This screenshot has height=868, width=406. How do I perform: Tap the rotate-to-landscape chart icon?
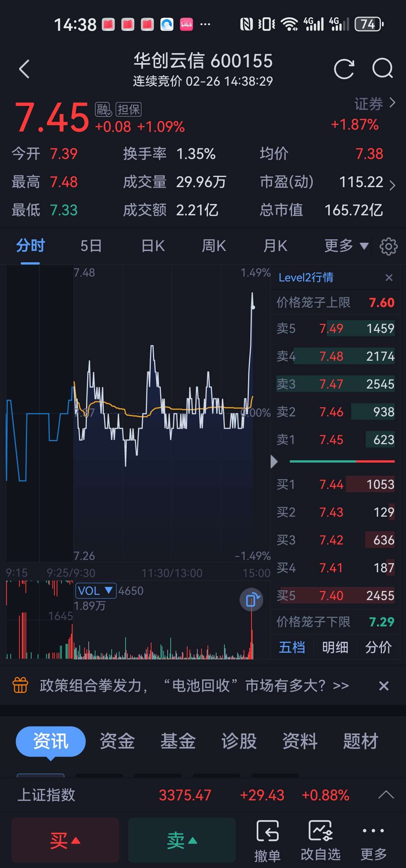251,600
